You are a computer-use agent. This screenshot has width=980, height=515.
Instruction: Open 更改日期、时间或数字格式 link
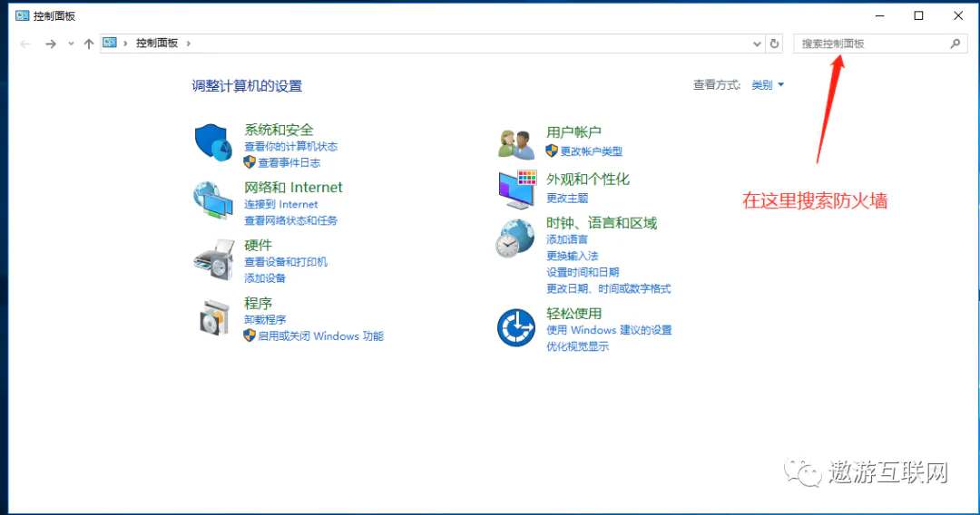pos(608,289)
